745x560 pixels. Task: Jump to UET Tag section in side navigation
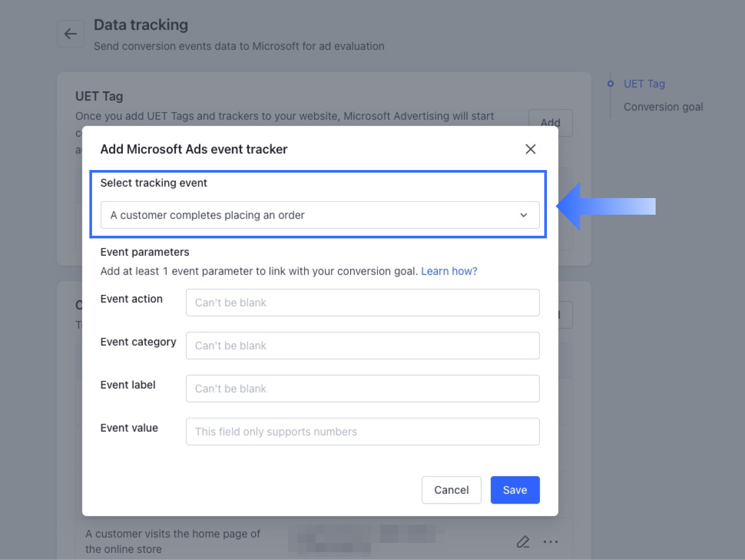644,84
